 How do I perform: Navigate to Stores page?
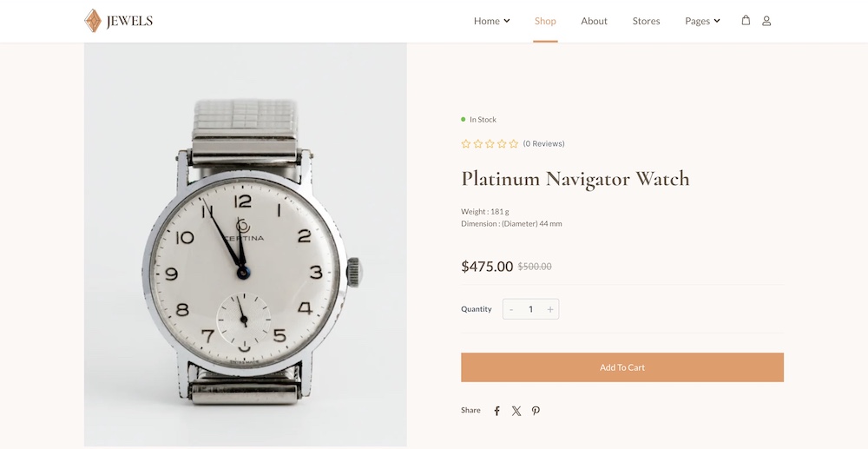click(x=647, y=21)
